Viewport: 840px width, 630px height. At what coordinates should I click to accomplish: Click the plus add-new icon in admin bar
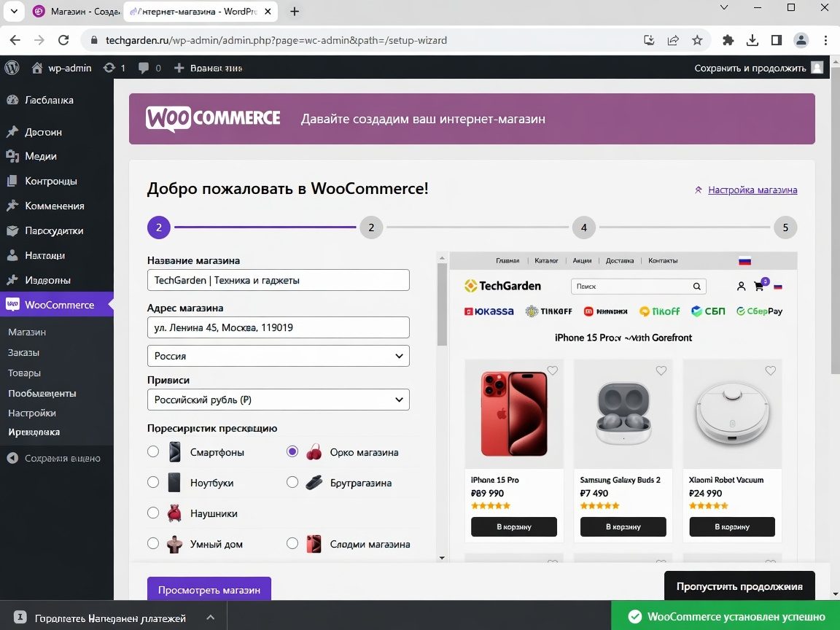(179, 68)
